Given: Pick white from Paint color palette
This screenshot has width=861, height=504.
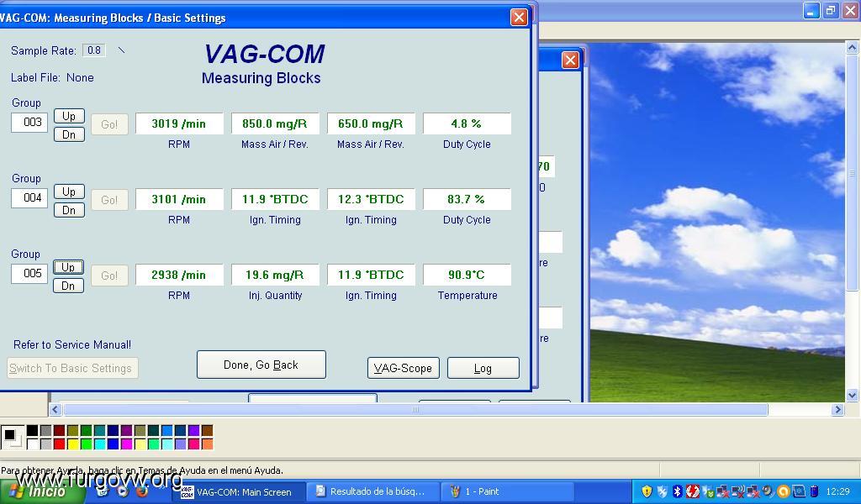Looking at the screenshot, I should pyautogui.click(x=33, y=444).
